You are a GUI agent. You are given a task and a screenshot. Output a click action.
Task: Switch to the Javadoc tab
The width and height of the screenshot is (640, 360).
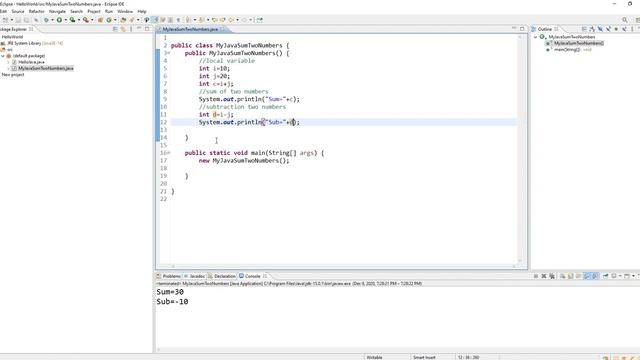[194, 276]
